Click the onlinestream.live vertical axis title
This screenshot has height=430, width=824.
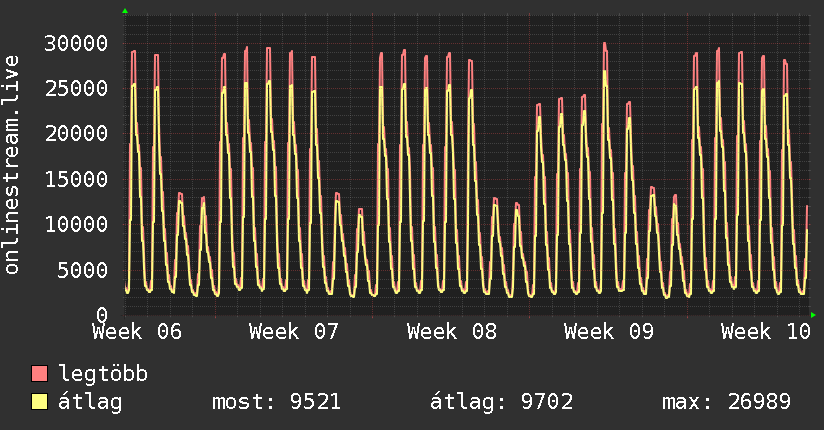click(x=11, y=165)
